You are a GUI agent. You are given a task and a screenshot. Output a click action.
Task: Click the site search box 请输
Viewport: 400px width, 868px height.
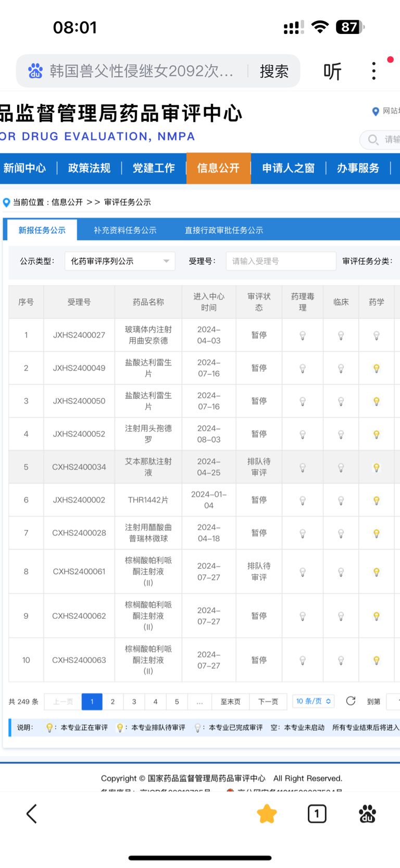pyautogui.click(x=380, y=140)
